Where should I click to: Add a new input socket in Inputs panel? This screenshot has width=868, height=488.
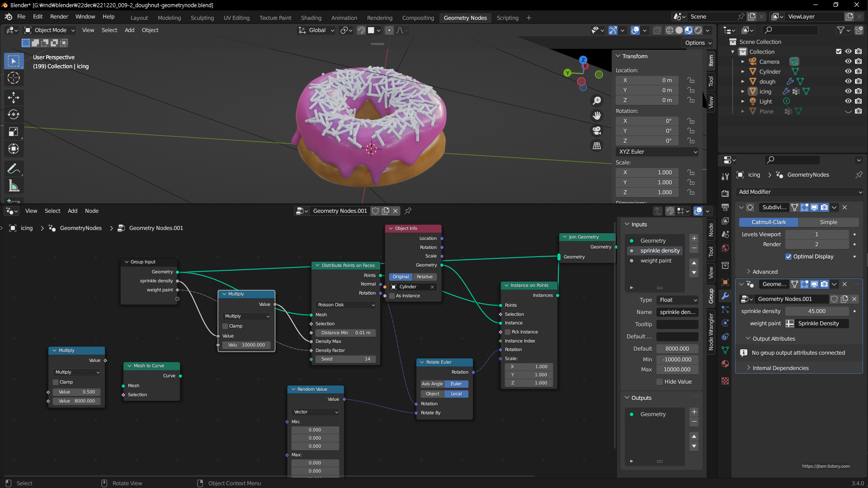pos(694,238)
